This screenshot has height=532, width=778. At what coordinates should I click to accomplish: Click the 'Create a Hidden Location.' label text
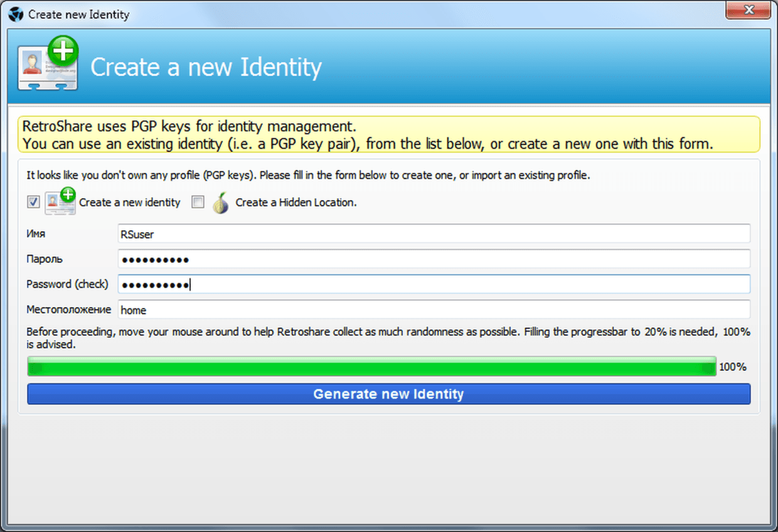tap(296, 203)
